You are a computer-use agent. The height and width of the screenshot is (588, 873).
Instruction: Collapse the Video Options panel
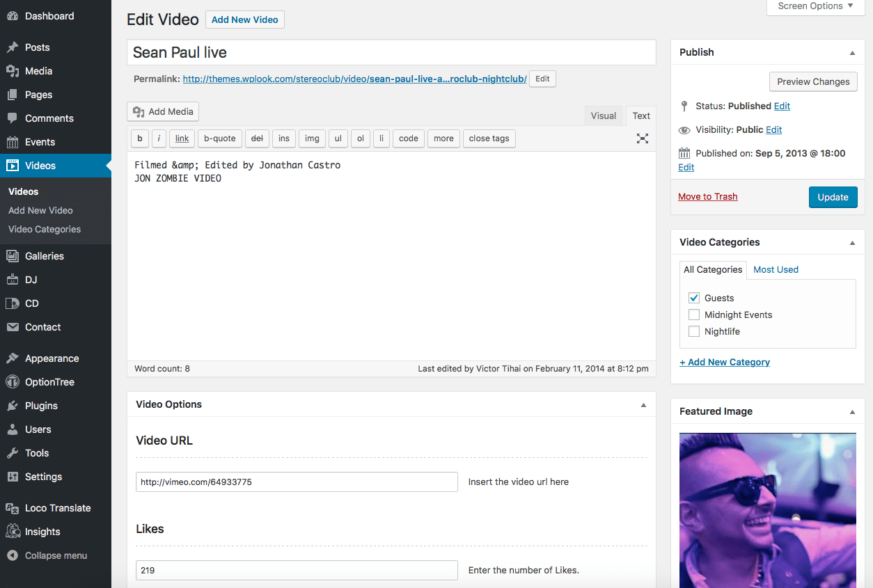pos(643,405)
